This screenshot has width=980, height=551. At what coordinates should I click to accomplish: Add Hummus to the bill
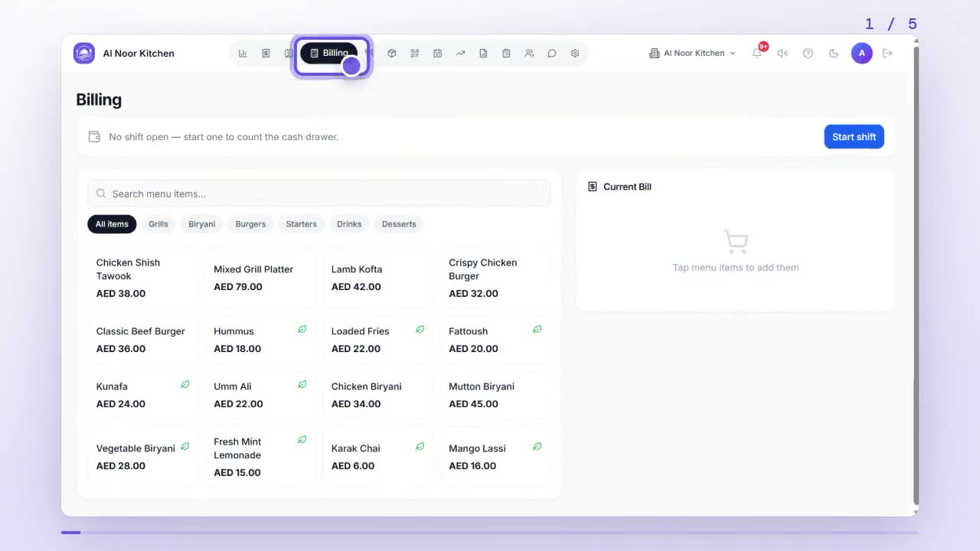(x=260, y=340)
